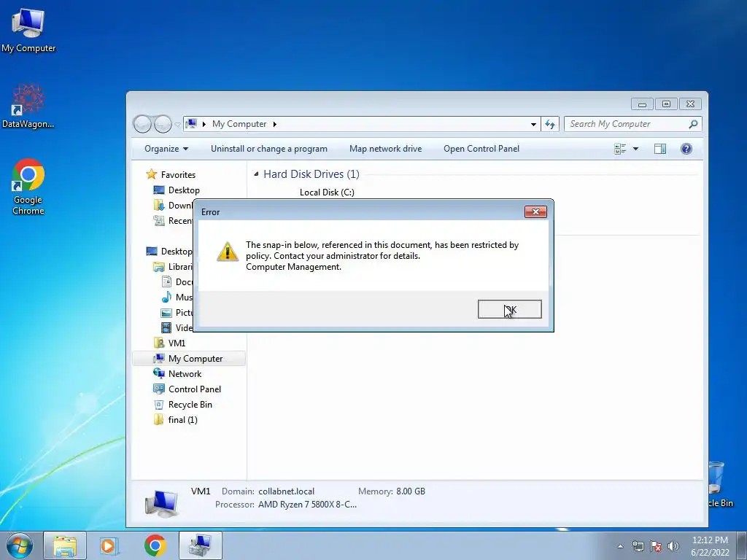Open Chrome from the taskbar
Viewport: 747px width, 560px height.
pyautogui.click(x=155, y=545)
